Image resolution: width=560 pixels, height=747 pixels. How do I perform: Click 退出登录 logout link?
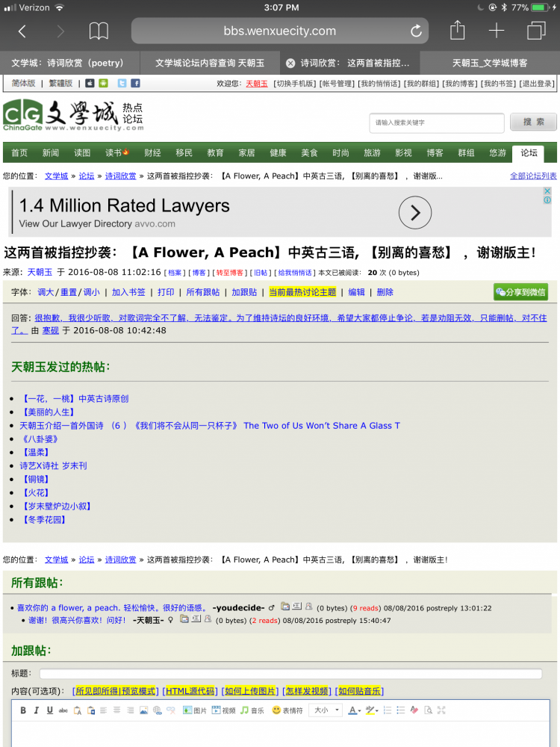point(537,84)
